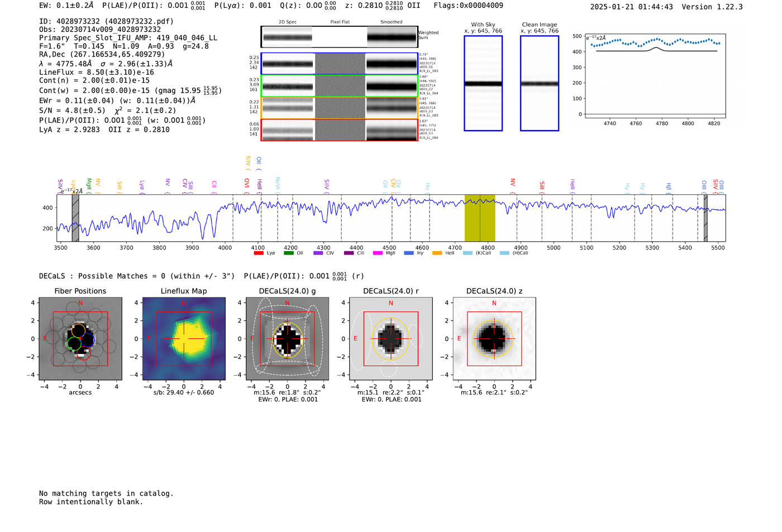Click the OII green legend swatch
The image size is (782, 532).
(288, 253)
